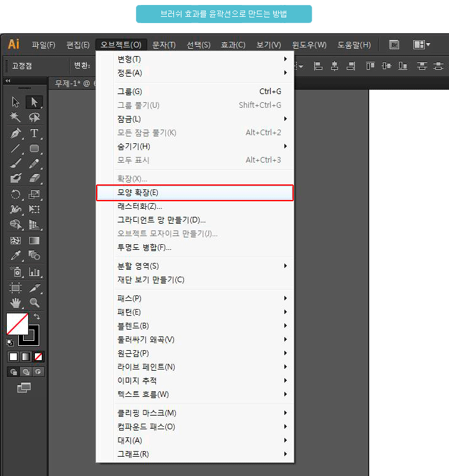Open Adobe Bridge with Br icon

coord(394,45)
